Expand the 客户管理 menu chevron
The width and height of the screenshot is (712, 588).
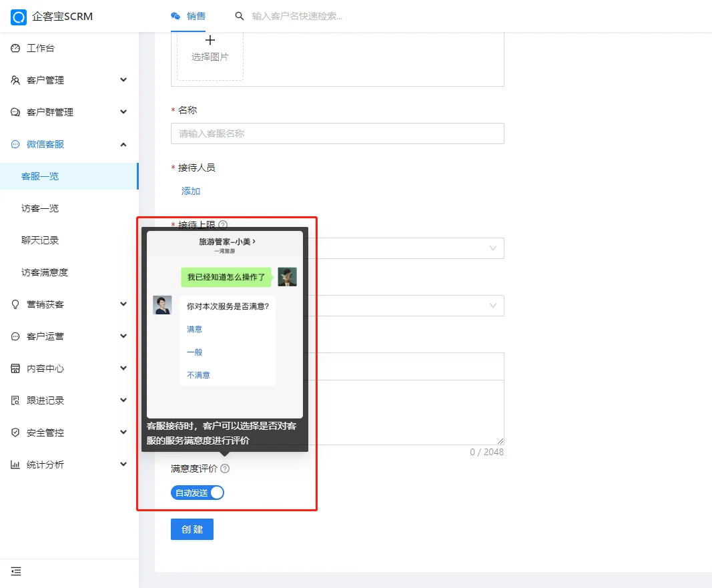click(123, 80)
